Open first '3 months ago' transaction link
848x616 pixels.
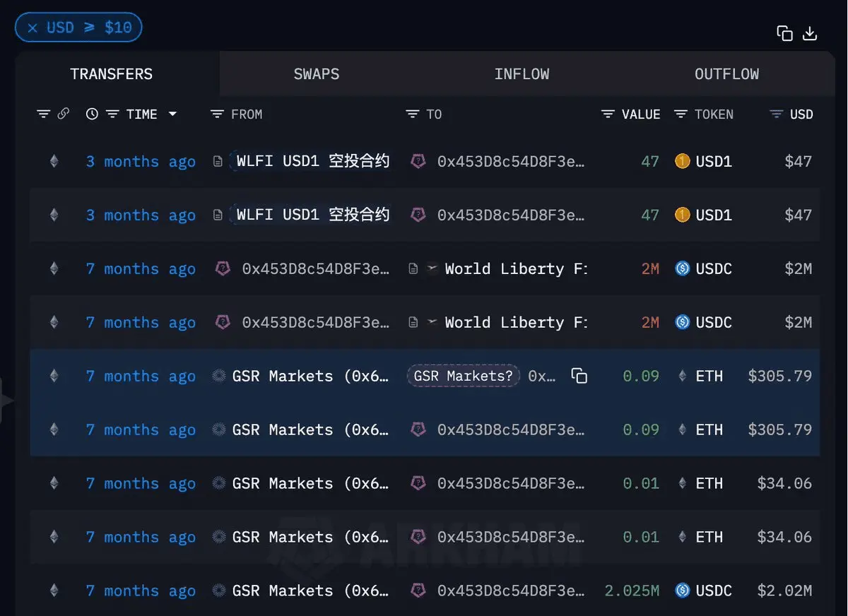pyautogui.click(x=141, y=162)
